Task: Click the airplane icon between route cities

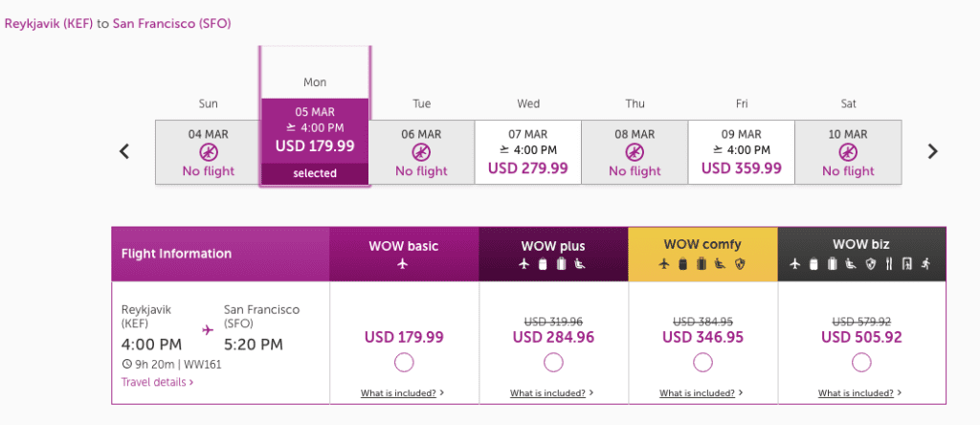Action: point(208,329)
